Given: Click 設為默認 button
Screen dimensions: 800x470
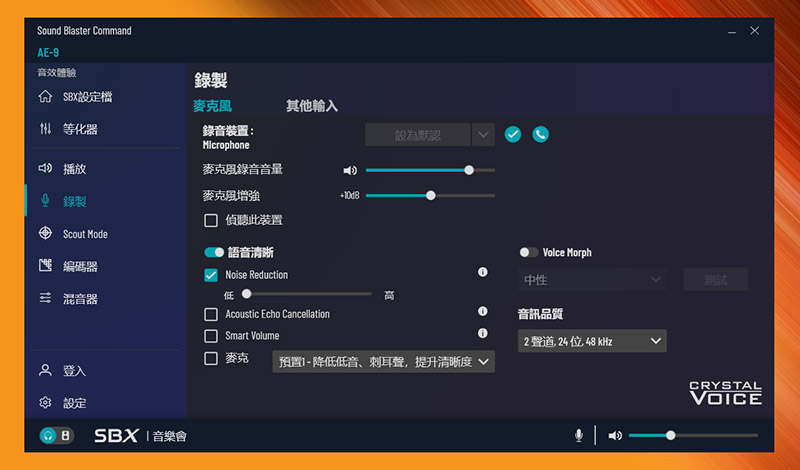Looking at the screenshot, I should pyautogui.click(x=418, y=135).
